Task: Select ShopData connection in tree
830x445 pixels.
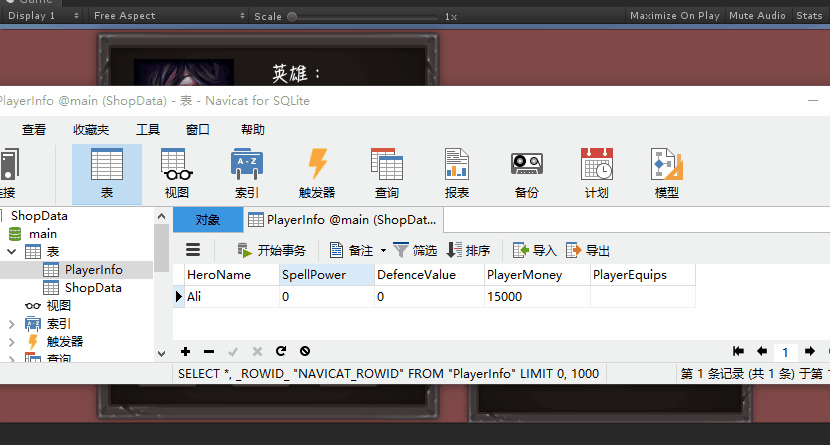Action: (39, 216)
